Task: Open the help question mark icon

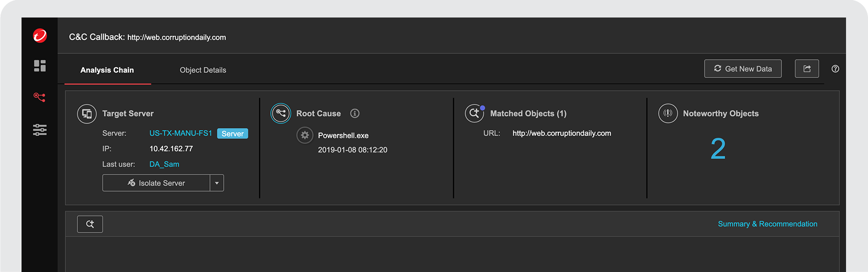Action: coord(835,69)
